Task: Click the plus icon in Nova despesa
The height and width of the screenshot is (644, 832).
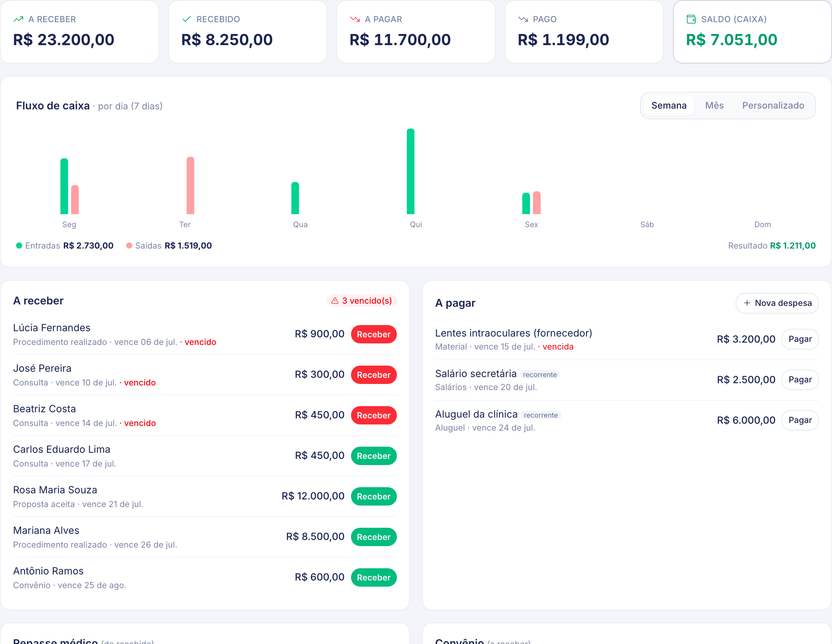Action: (747, 303)
